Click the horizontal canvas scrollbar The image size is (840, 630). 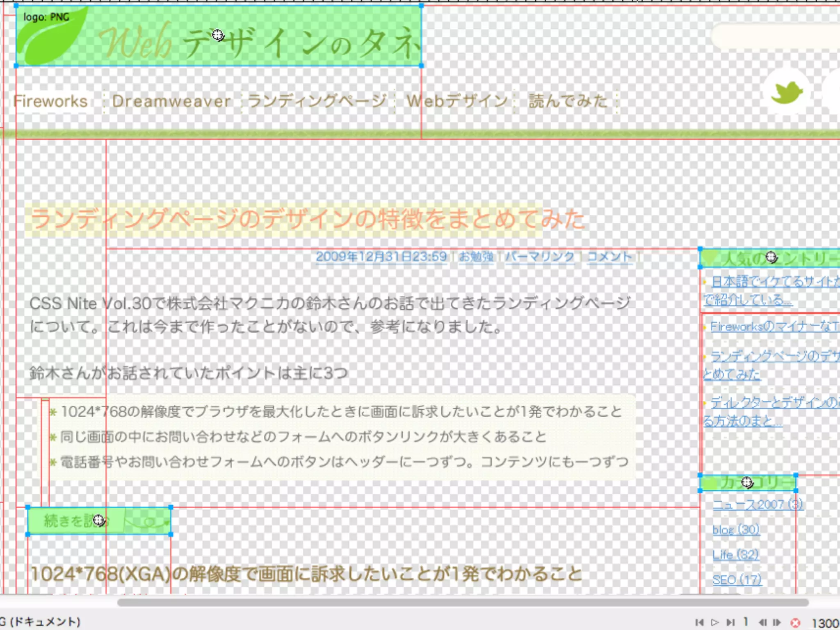point(463,603)
